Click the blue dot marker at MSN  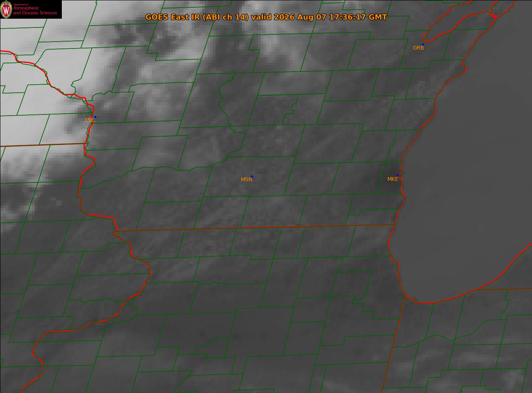tap(252, 176)
